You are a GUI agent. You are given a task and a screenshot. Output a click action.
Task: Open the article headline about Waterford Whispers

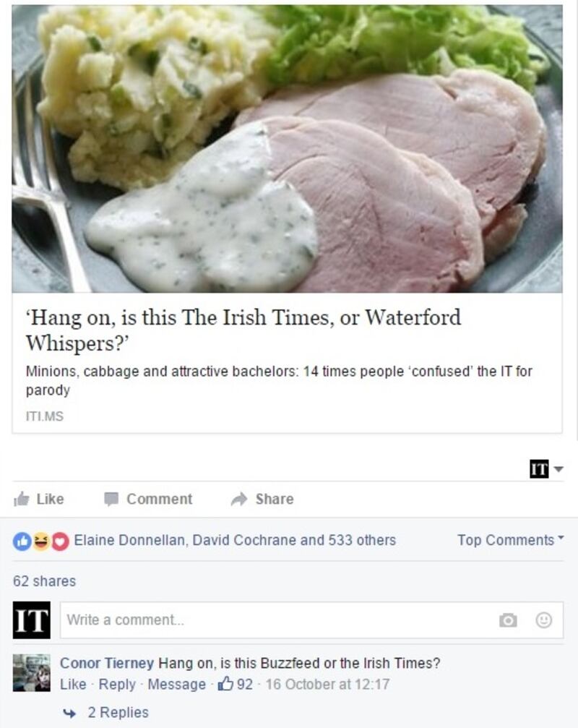[243, 330]
